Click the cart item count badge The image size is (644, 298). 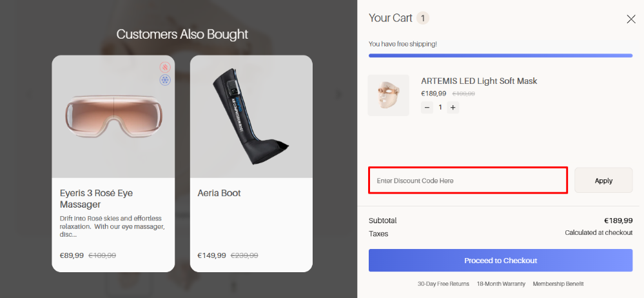(423, 18)
